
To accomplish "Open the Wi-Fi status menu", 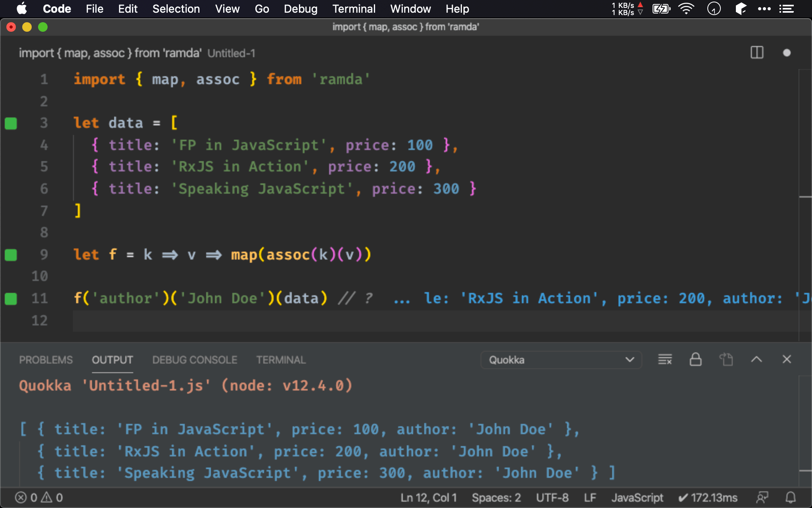I will (686, 9).
